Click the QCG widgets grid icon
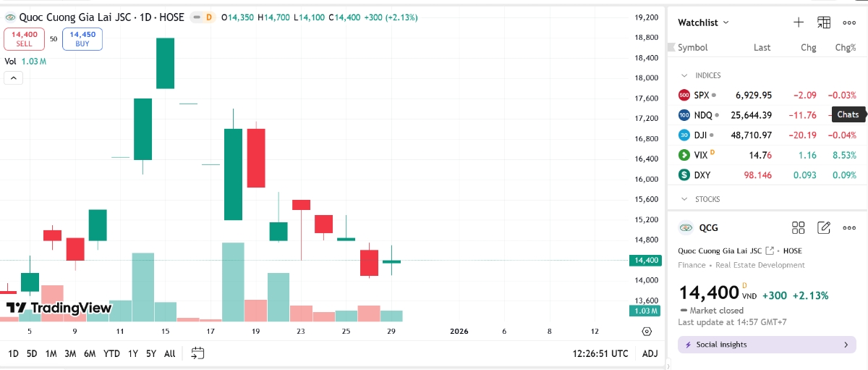The height and width of the screenshot is (370, 868). click(x=799, y=228)
